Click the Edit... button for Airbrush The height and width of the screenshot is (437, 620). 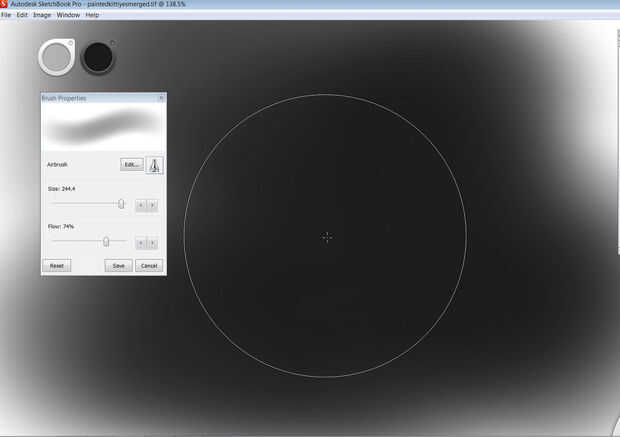(x=132, y=165)
